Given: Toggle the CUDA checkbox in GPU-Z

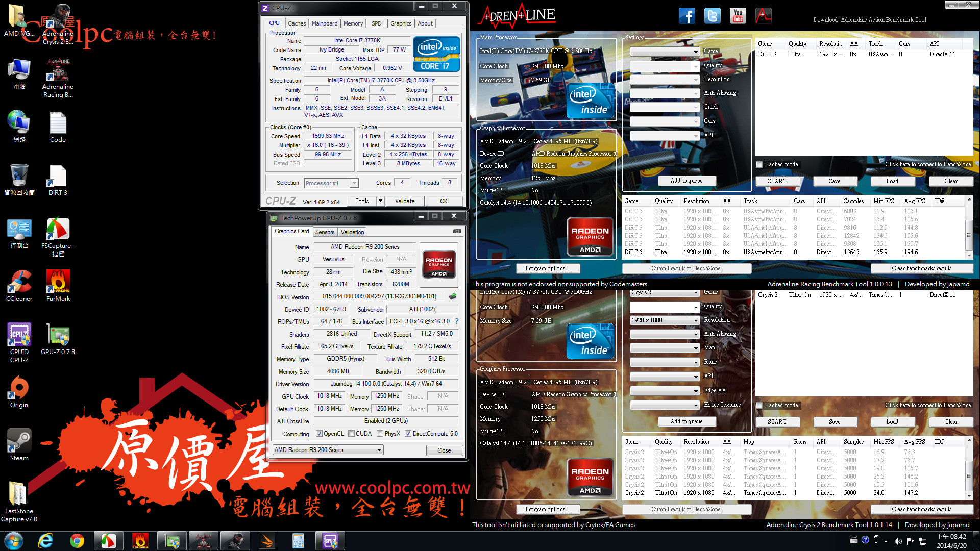Looking at the screenshot, I should (351, 434).
